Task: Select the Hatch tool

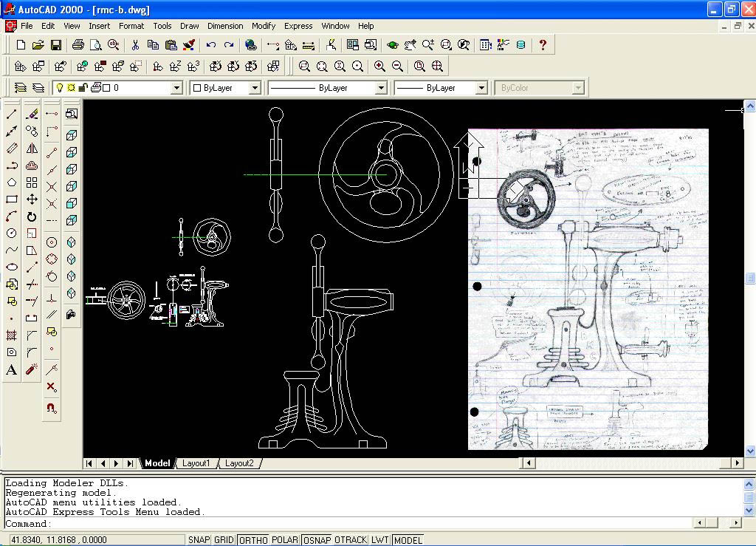Action: pos(10,333)
